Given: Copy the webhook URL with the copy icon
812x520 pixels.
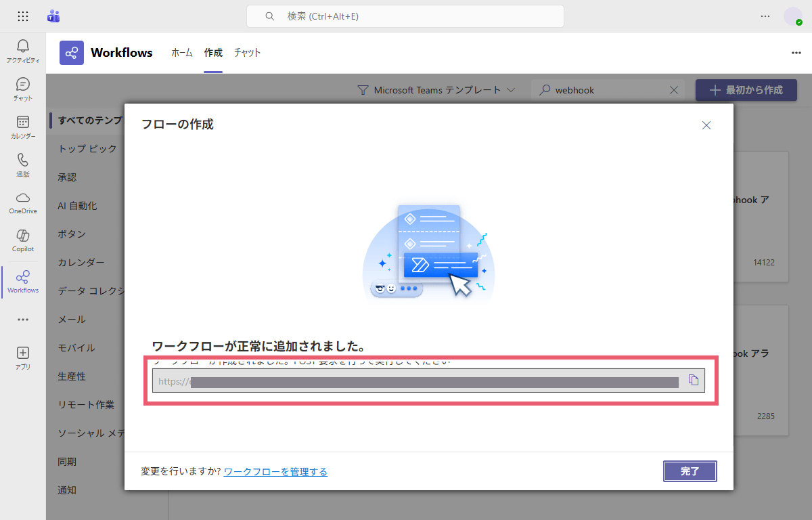Looking at the screenshot, I should pos(693,381).
